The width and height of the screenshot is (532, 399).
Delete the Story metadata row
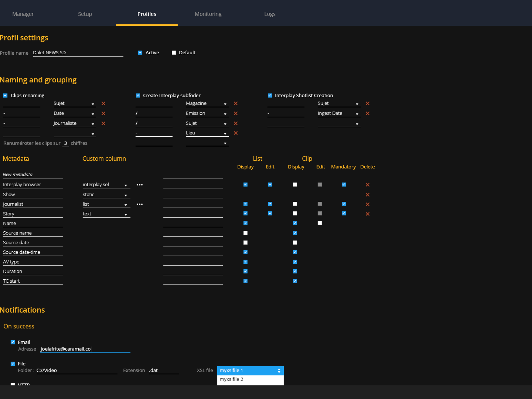(x=368, y=214)
